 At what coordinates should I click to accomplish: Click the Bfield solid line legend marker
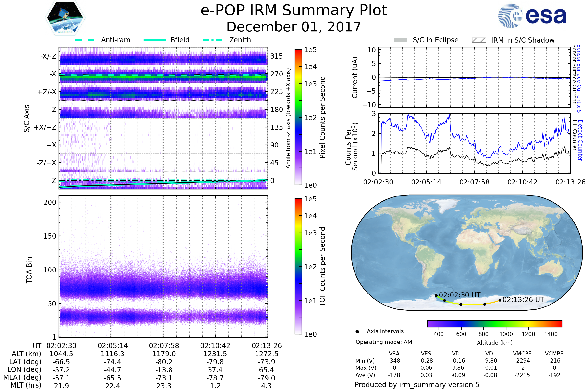point(155,40)
